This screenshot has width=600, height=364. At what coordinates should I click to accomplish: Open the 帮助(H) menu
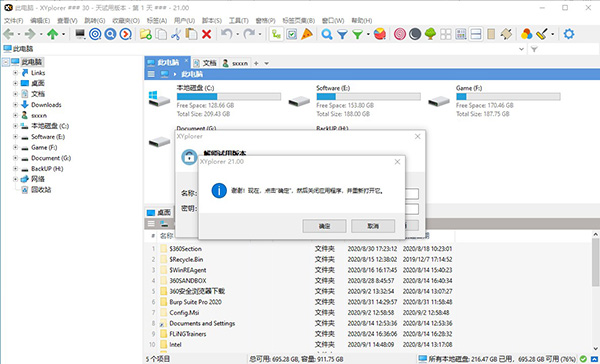tap(362, 20)
